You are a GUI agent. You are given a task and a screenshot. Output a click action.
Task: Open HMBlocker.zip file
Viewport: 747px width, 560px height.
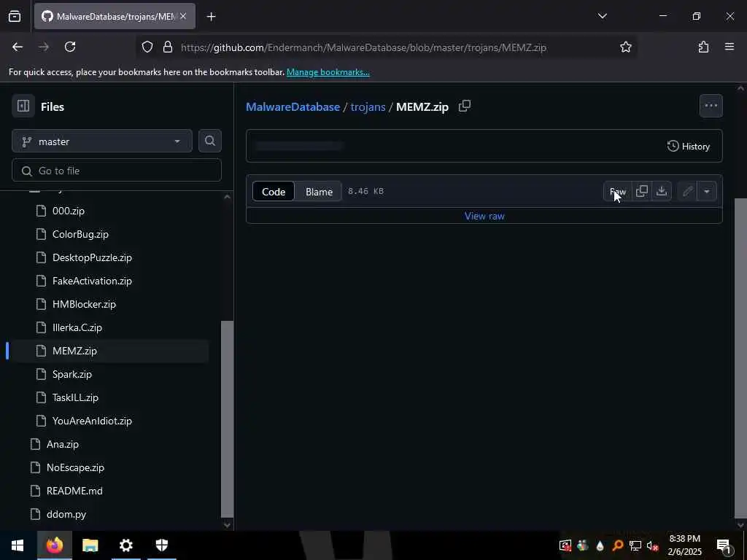(84, 304)
